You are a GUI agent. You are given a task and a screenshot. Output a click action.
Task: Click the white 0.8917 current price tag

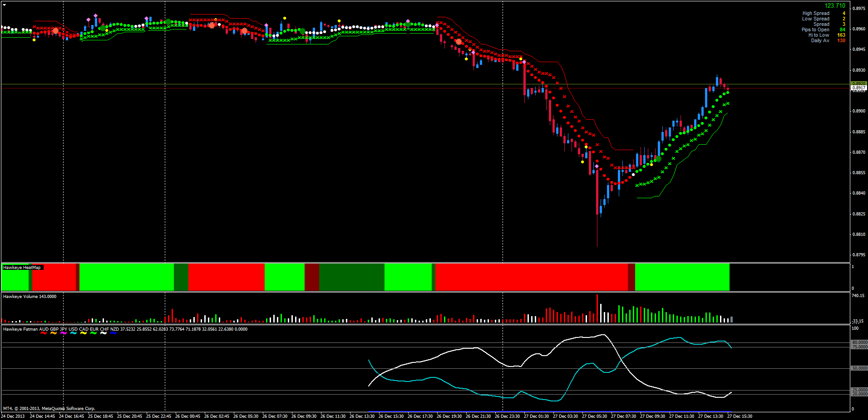pyautogui.click(x=858, y=88)
